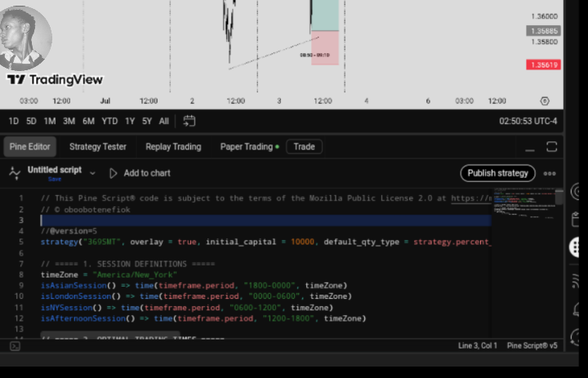Screen dimensions: 588x378
Task: Set chart range to 6M
Action: click(x=88, y=121)
